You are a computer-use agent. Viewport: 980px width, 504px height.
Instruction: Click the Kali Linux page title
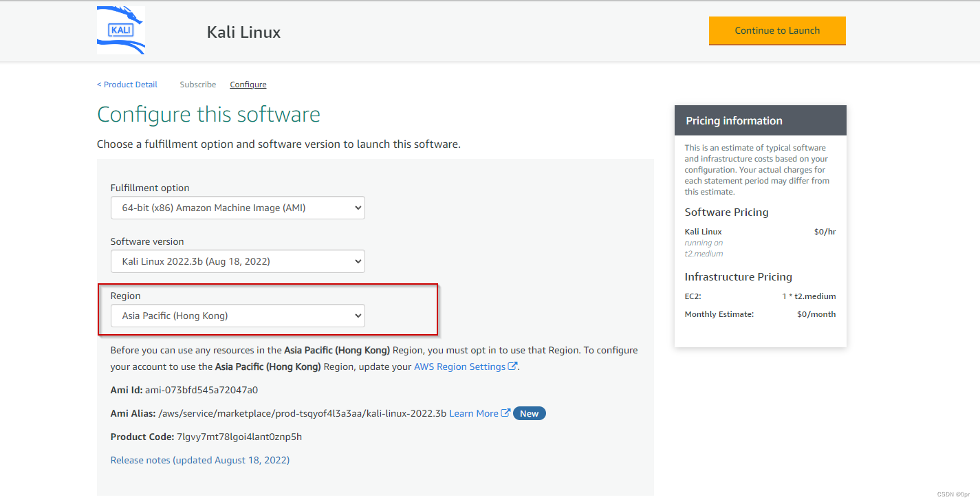(243, 32)
